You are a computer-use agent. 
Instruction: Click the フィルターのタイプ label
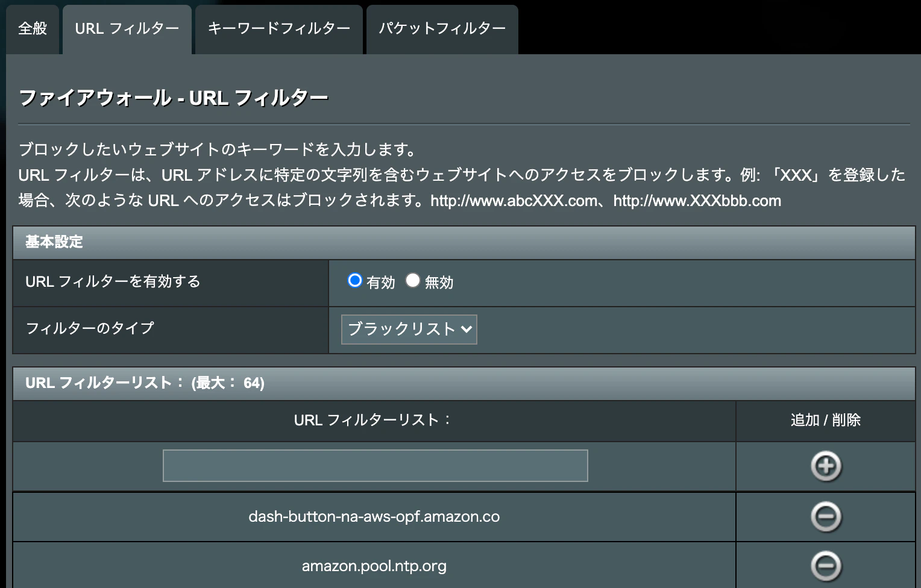90,328
